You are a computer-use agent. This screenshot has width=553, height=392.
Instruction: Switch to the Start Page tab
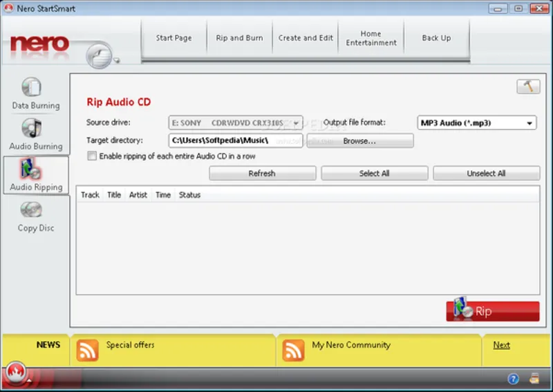click(x=174, y=38)
